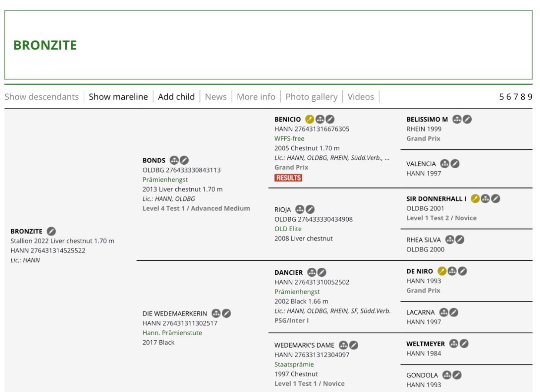Click the edit pencil next to Bronzite

pos(51,231)
